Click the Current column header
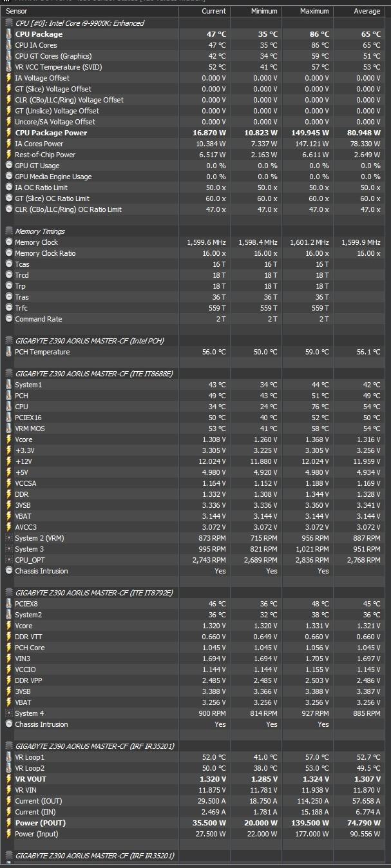391x868 pixels. tap(205, 12)
